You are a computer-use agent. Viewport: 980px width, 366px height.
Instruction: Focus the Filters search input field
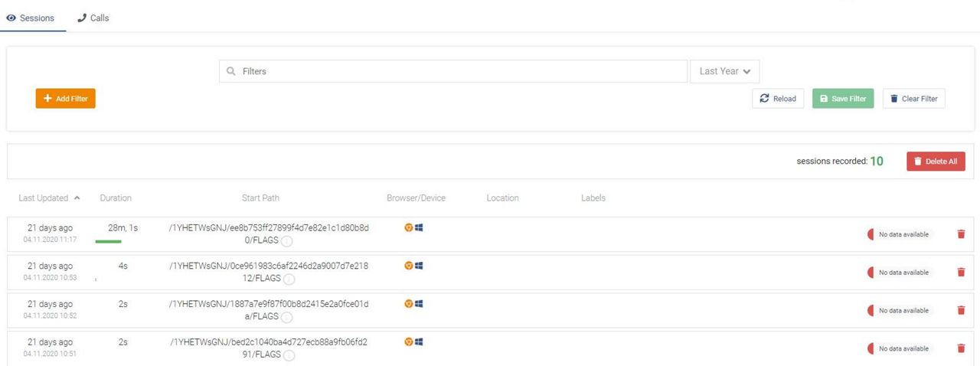click(x=453, y=71)
